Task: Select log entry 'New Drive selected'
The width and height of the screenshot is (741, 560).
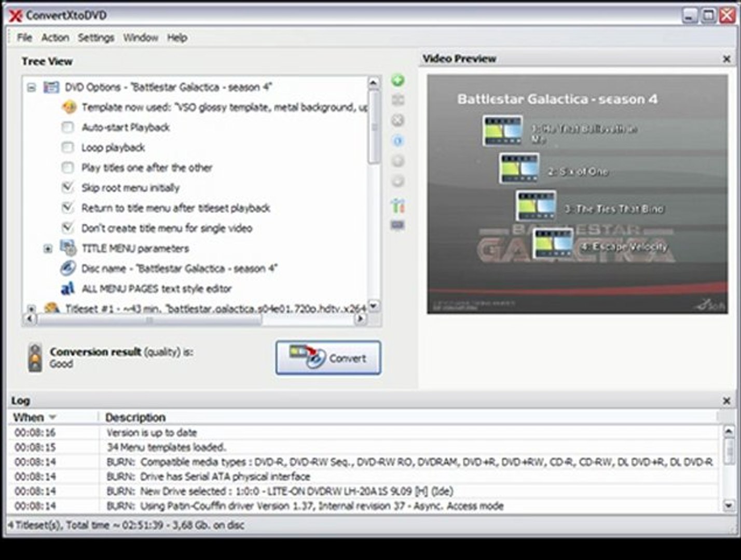Action: [280, 491]
